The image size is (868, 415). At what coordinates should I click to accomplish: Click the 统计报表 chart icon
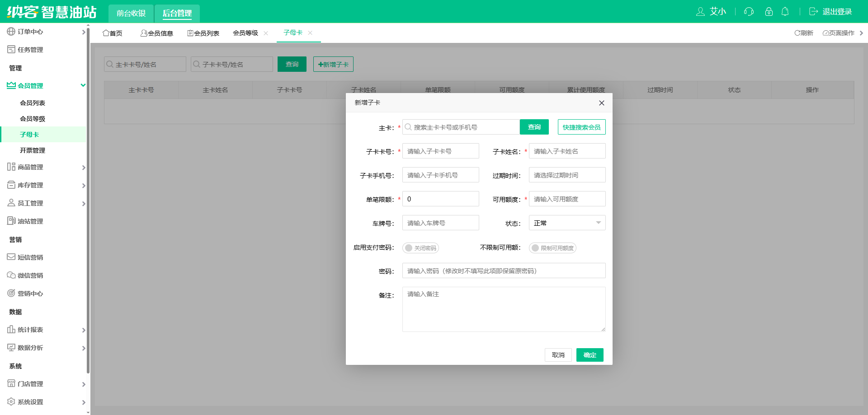point(11,329)
